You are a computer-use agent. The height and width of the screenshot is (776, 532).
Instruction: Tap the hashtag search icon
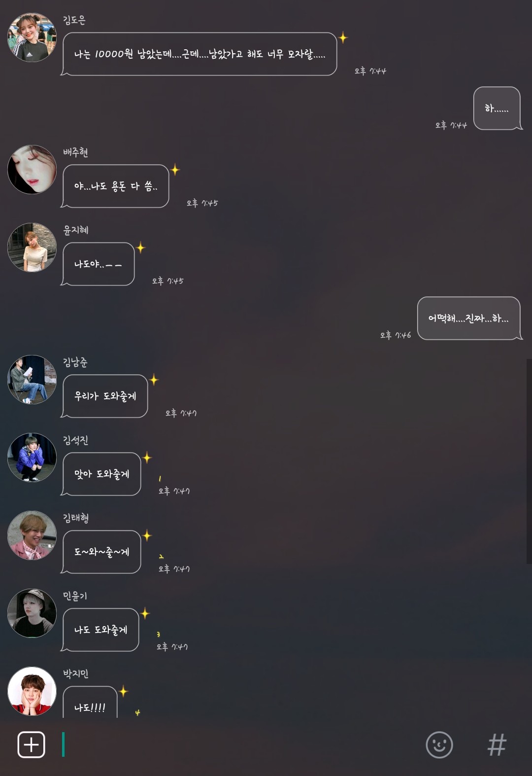(497, 744)
